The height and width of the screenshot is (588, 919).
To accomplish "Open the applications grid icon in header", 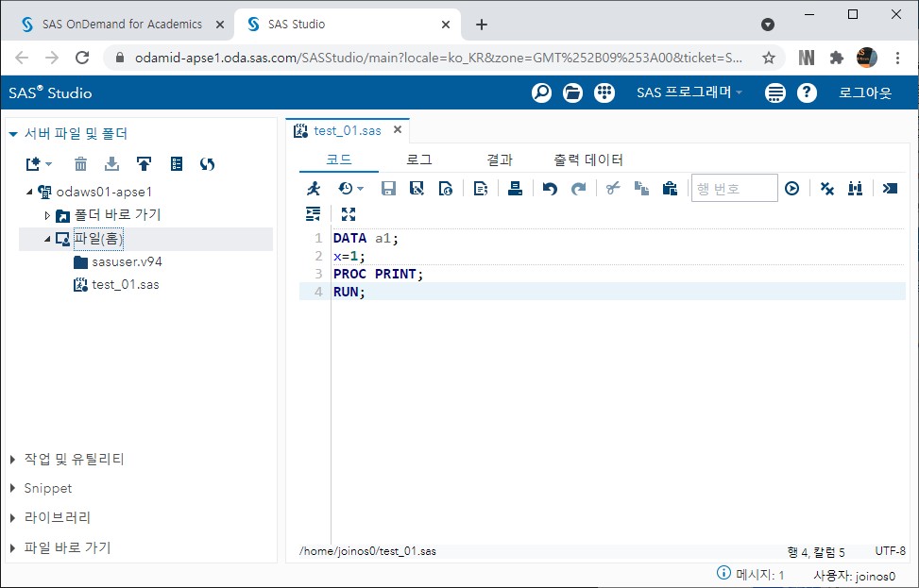I will coord(604,92).
